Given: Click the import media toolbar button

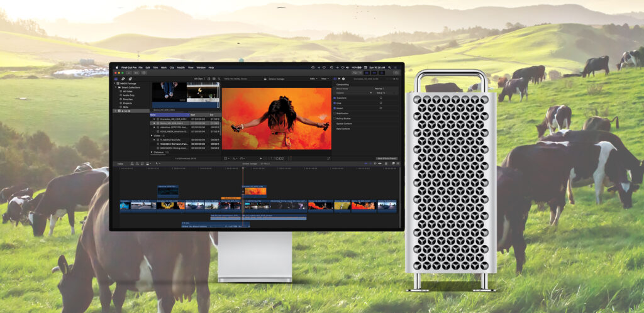Looking at the screenshot, I should (129, 73).
